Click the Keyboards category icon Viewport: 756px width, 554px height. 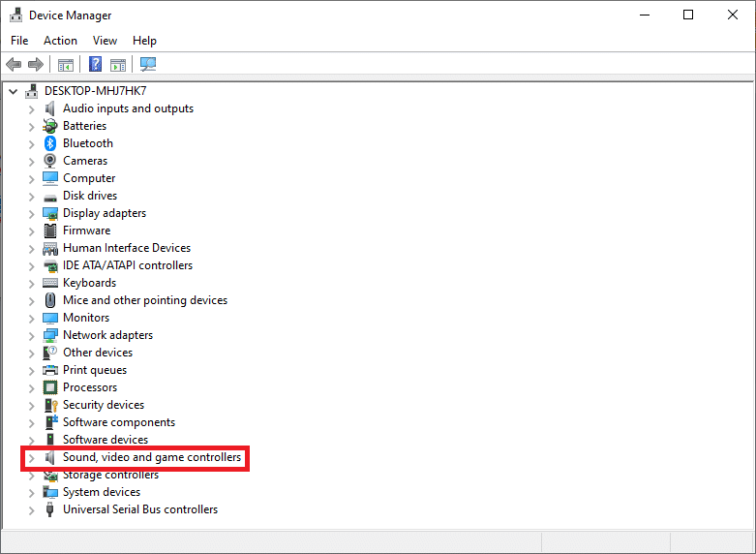coord(50,283)
